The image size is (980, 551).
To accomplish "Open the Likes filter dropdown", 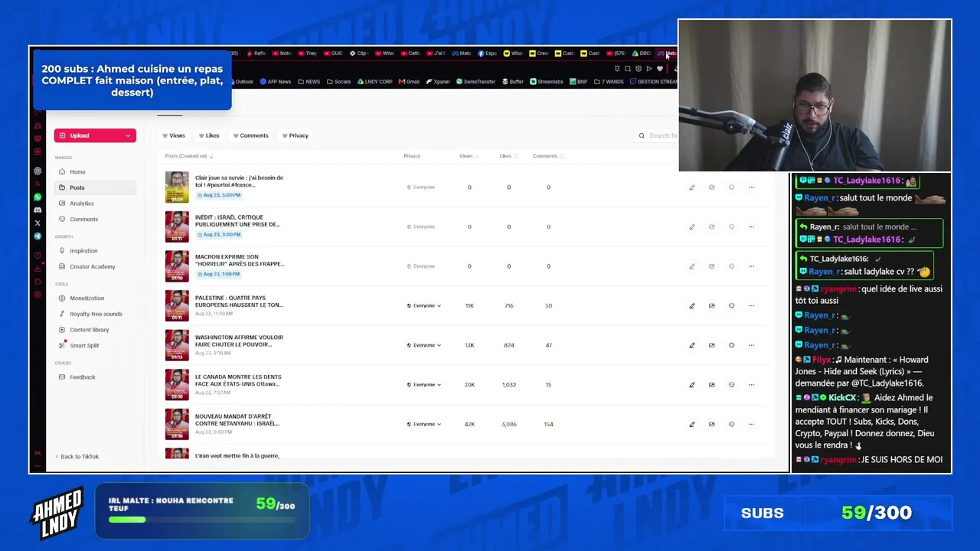I will coord(209,135).
